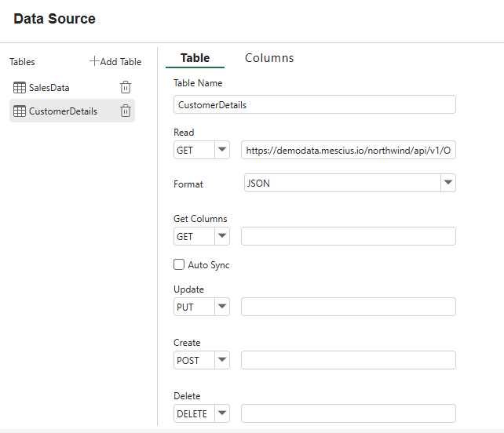
Task: Select CustomerDetails in the tables list
Action: (x=63, y=111)
